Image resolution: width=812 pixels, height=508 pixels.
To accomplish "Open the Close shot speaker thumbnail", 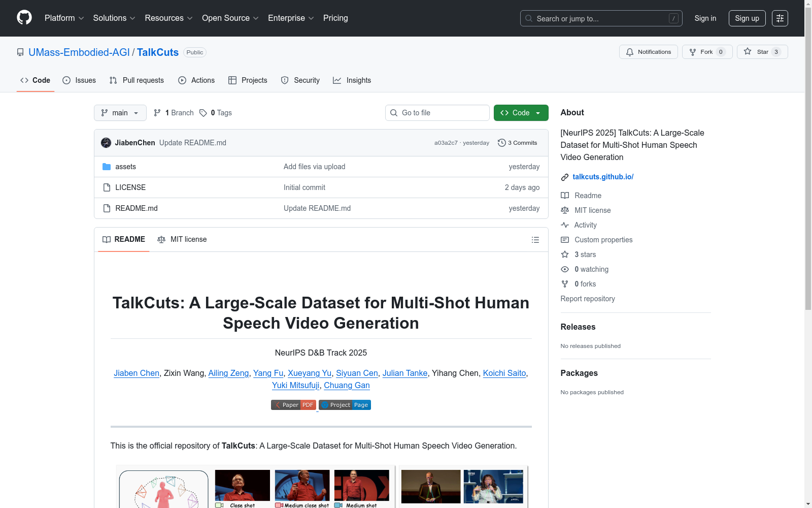I will (243, 486).
